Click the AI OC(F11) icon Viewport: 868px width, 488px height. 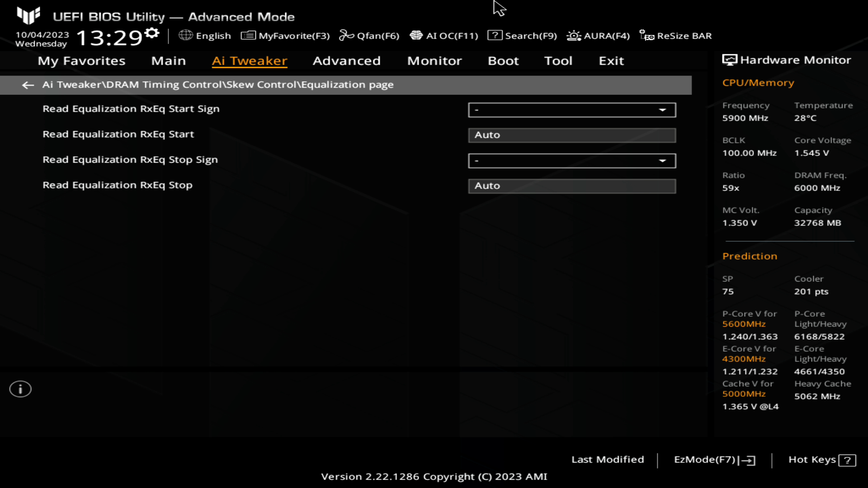[416, 35]
